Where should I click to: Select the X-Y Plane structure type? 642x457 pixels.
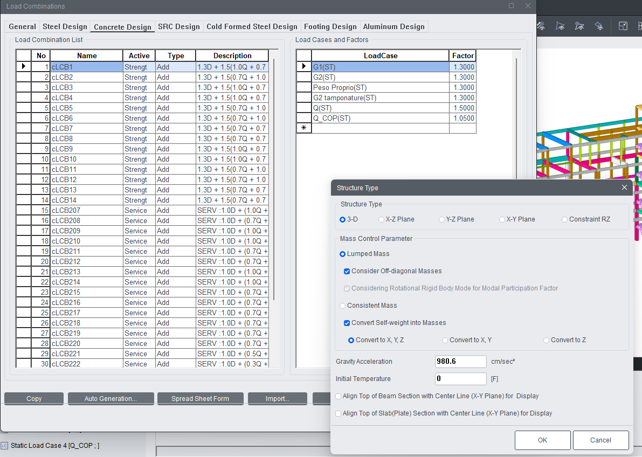tap(502, 219)
